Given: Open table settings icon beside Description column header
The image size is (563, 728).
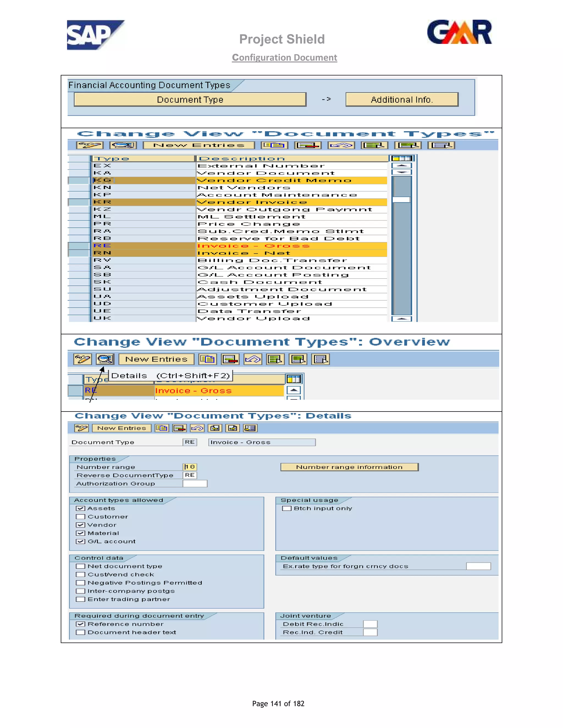Looking at the screenshot, I should coord(402,158).
